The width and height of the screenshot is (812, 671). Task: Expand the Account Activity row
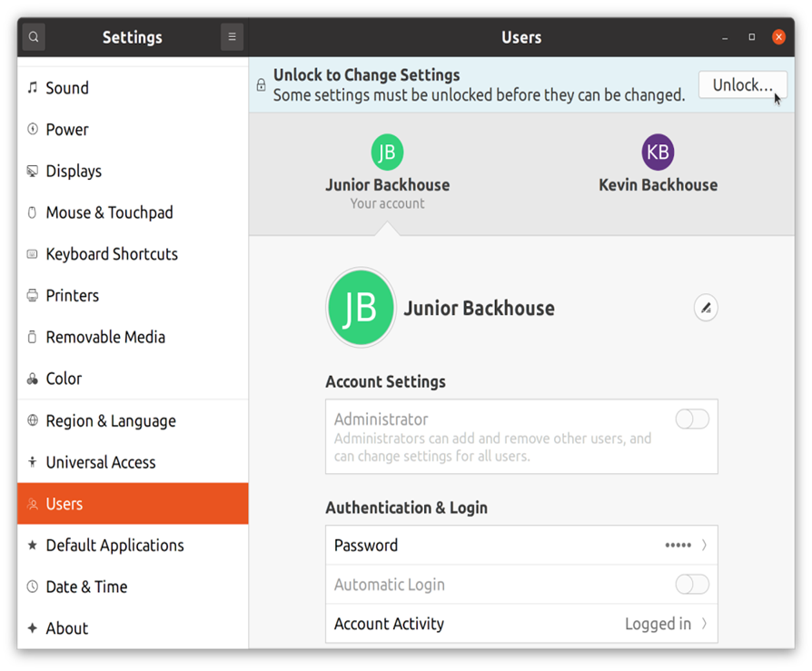tap(703, 624)
